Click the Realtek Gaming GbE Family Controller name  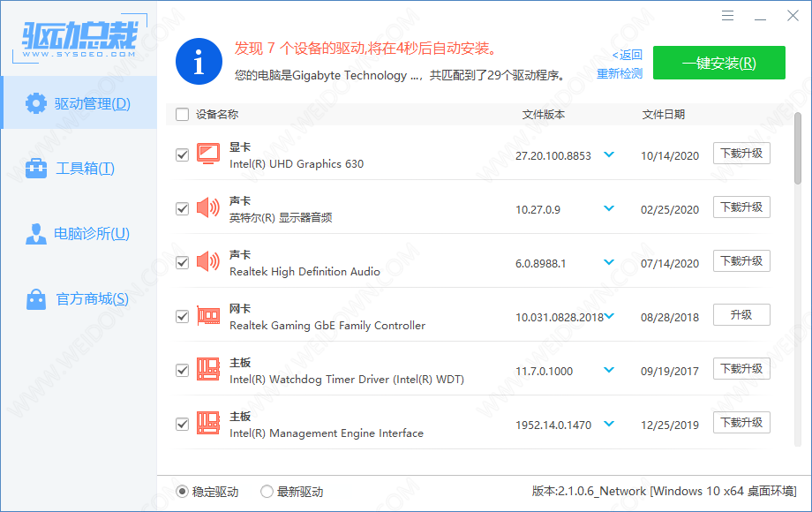pyautogui.click(x=327, y=326)
